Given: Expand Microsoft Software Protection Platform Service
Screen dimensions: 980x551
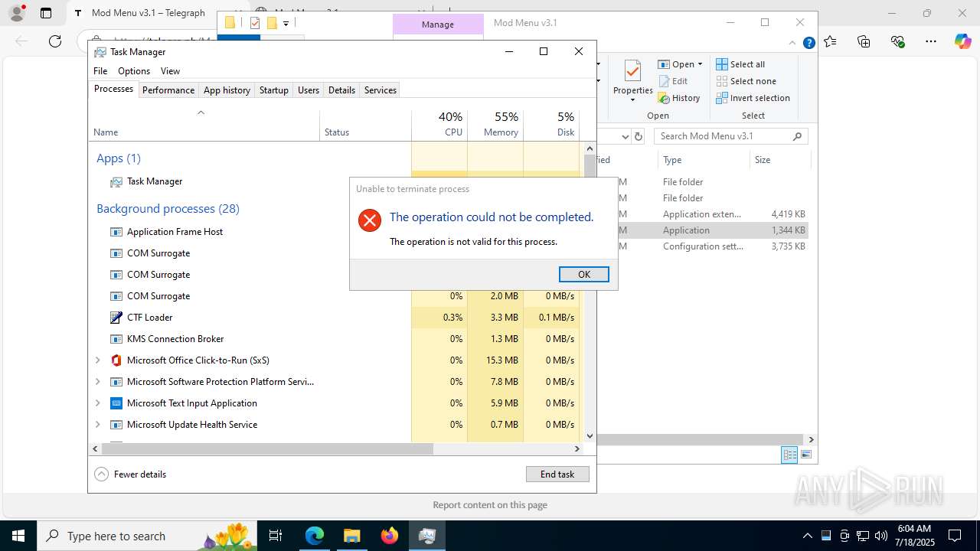Looking at the screenshot, I should point(97,382).
